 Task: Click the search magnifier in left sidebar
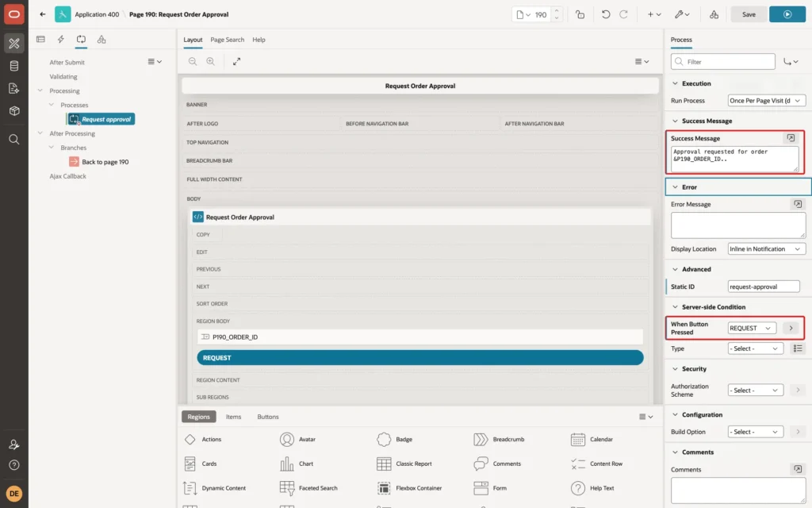point(14,140)
